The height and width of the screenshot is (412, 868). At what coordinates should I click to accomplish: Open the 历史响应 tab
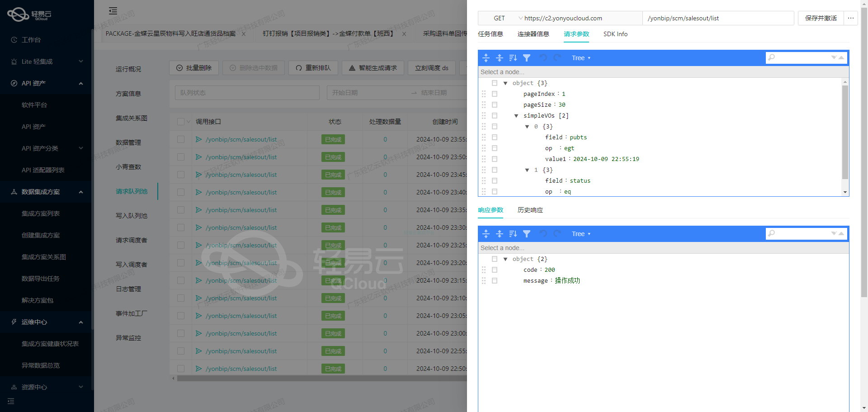click(530, 210)
